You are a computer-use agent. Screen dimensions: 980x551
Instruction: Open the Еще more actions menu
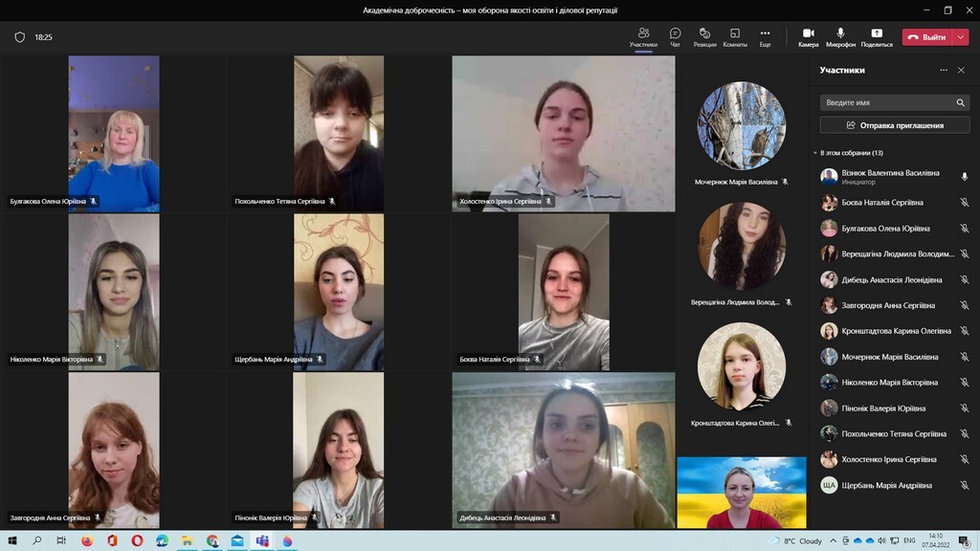click(765, 37)
